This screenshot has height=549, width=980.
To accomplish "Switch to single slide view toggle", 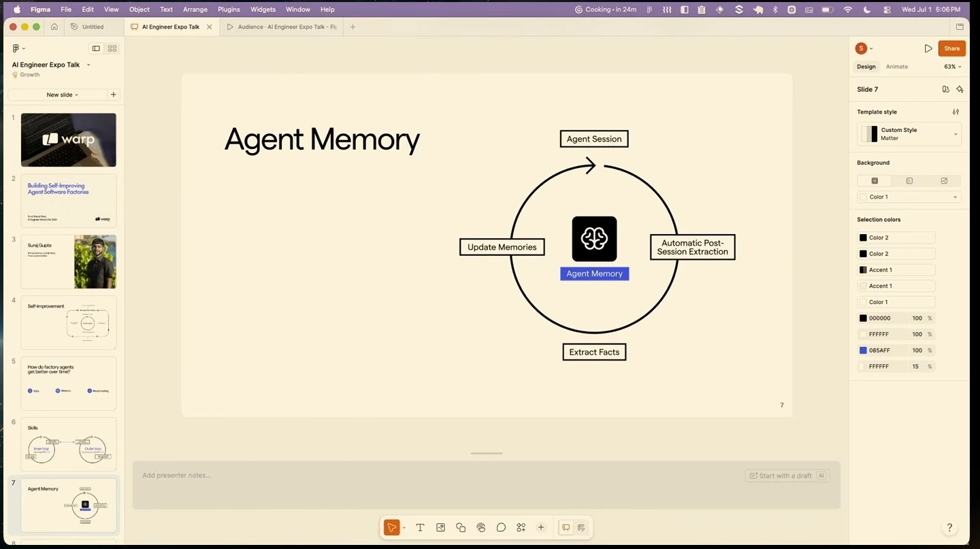I will click(x=96, y=48).
